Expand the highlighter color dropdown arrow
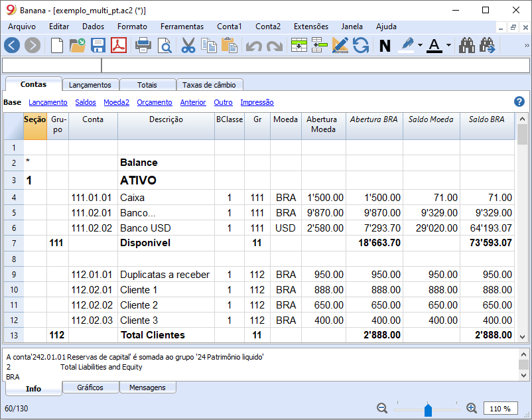 pos(420,45)
